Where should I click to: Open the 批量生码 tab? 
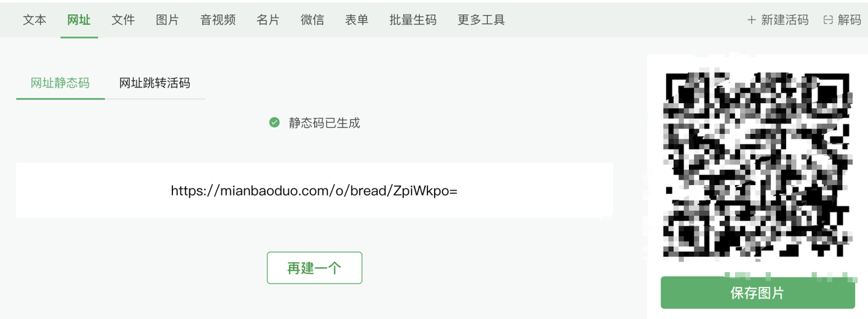coord(413,20)
